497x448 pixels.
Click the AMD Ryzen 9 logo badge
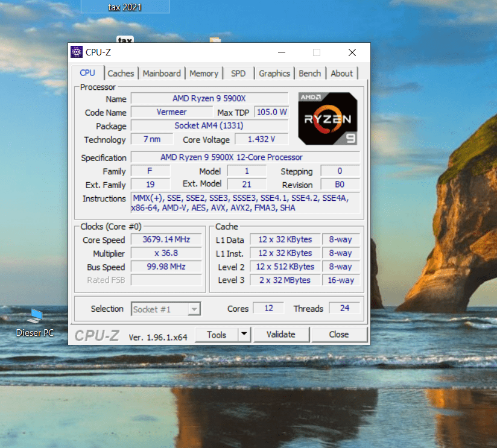[x=328, y=119]
